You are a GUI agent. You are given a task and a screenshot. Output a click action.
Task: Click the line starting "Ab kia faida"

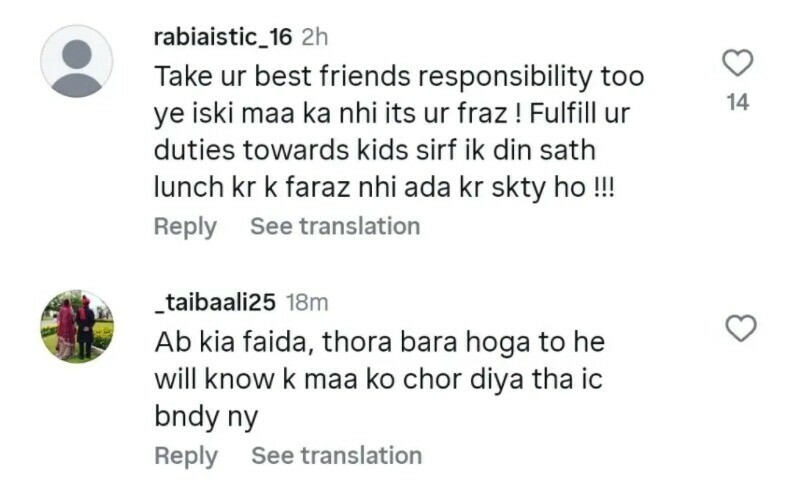coord(381,341)
